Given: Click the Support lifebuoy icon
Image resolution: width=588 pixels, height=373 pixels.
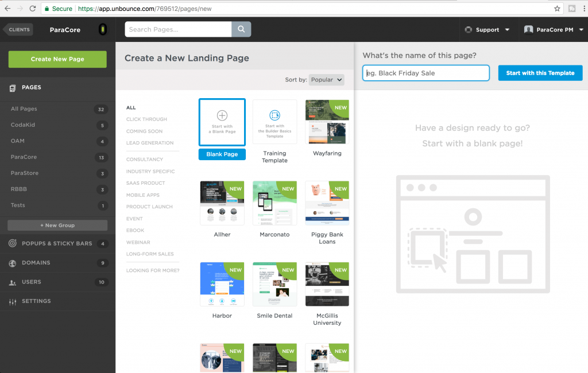Looking at the screenshot, I should [469, 30].
